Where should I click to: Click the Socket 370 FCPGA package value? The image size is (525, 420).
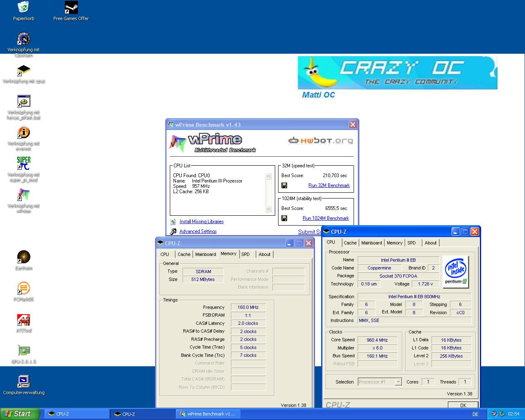[398, 276]
